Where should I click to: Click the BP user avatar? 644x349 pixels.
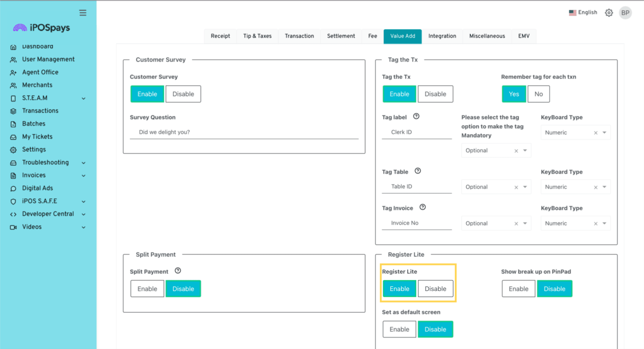[625, 13]
